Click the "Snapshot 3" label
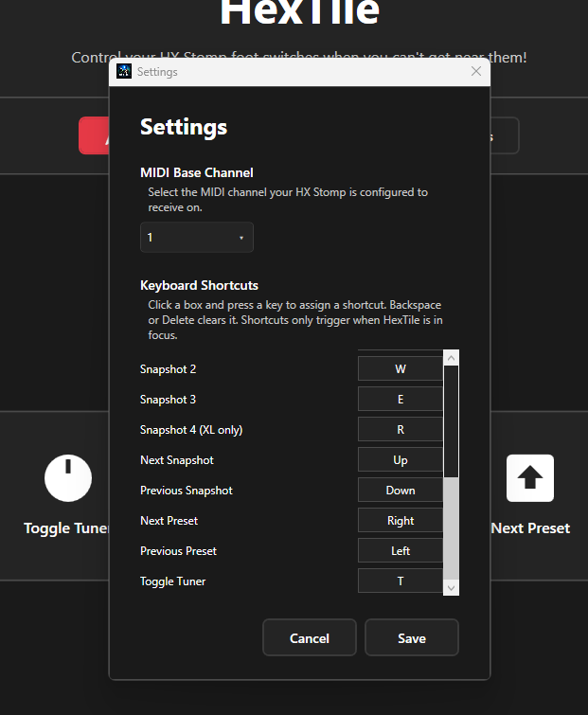Screen dimensions: 588x715 (168, 400)
